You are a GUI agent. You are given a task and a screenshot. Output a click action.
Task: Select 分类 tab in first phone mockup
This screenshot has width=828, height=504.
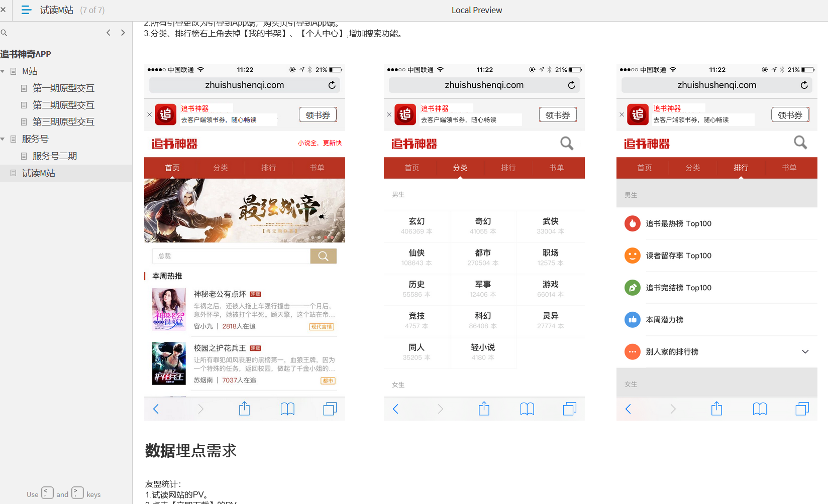point(221,168)
